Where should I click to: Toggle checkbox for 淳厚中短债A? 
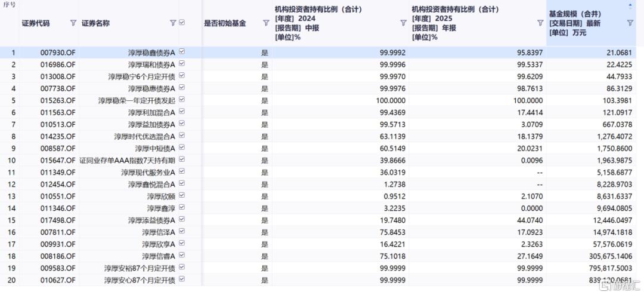click(x=182, y=147)
